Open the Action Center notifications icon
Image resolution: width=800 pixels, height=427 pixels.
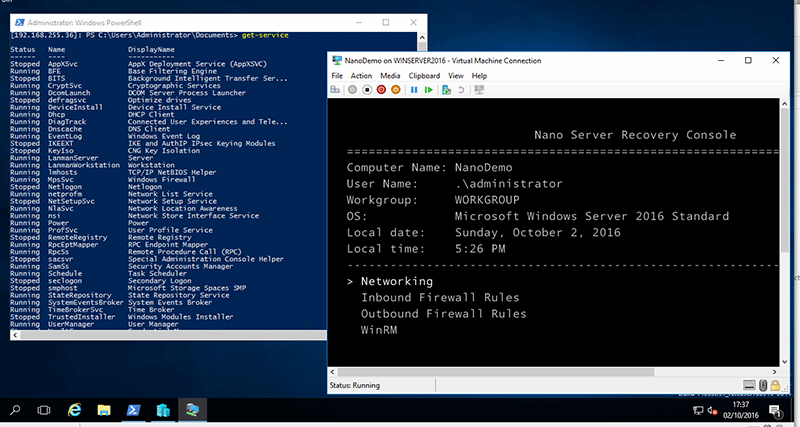pyautogui.click(x=774, y=410)
